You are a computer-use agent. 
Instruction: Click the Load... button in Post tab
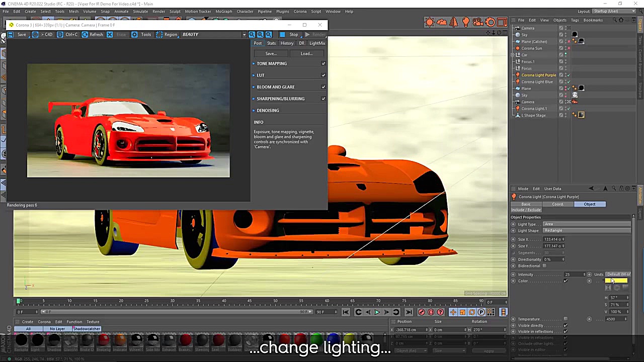coord(306,54)
